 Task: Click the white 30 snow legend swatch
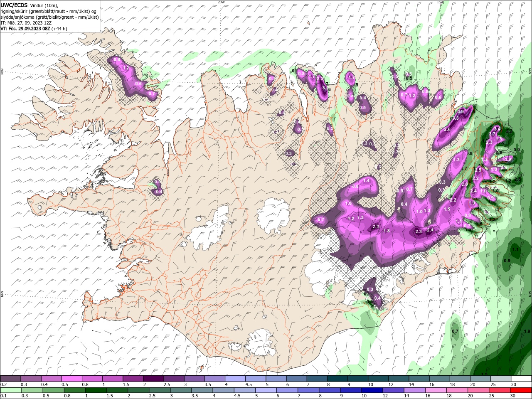tap(521, 379)
